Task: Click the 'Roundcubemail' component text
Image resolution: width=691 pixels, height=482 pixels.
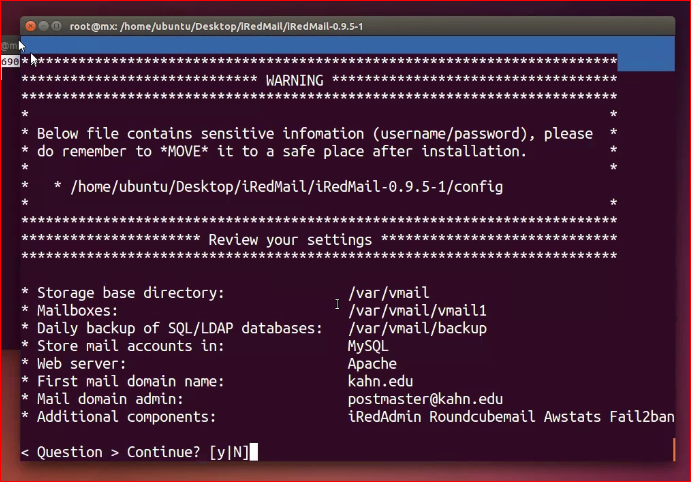Action: 482,417
